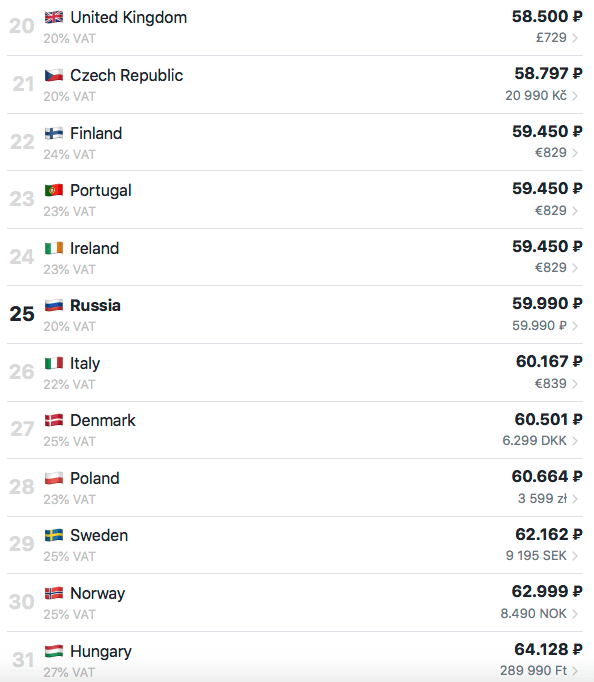Viewport: 594px width, 682px height.
Task: Open the chevron next to 3 599 zł
Action: pyautogui.click(x=575, y=499)
